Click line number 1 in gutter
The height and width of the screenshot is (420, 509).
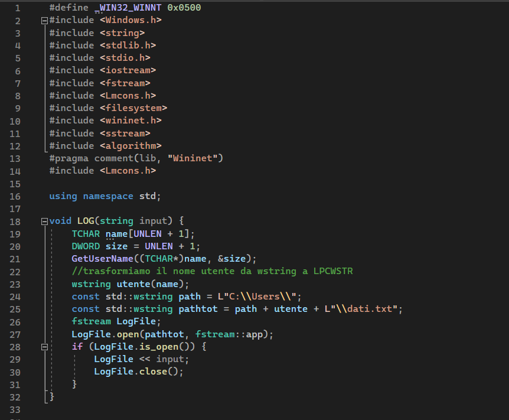(x=18, y=8)
